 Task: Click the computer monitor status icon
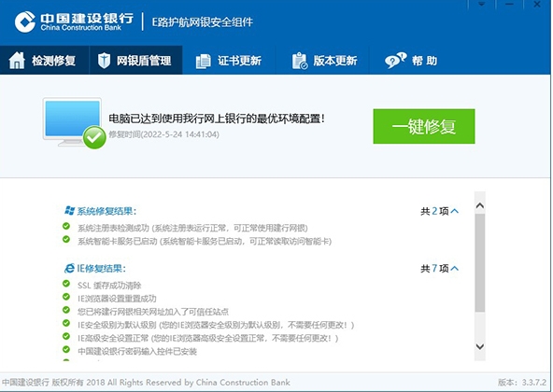pyautogui.click(x=75, y=123)
